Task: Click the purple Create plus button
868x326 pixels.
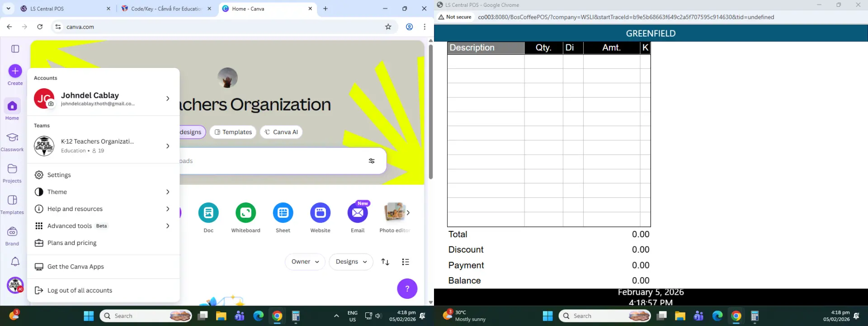Action: pyautogui.click(x=15, y=71)
